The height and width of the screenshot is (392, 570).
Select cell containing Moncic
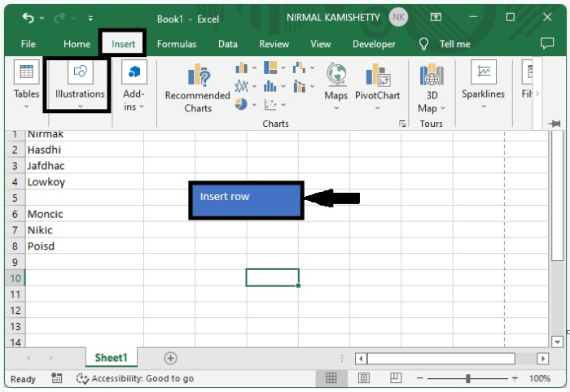click(85, 214)
